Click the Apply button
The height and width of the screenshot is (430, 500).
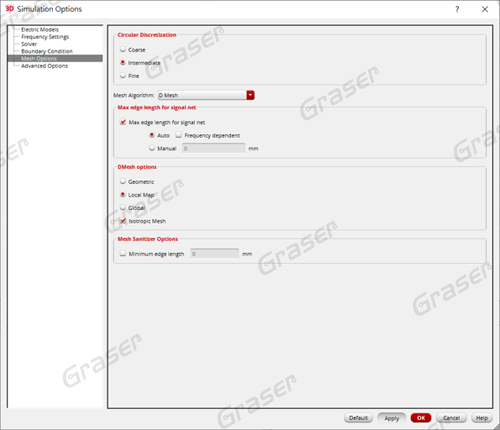[x=391, y=418]
